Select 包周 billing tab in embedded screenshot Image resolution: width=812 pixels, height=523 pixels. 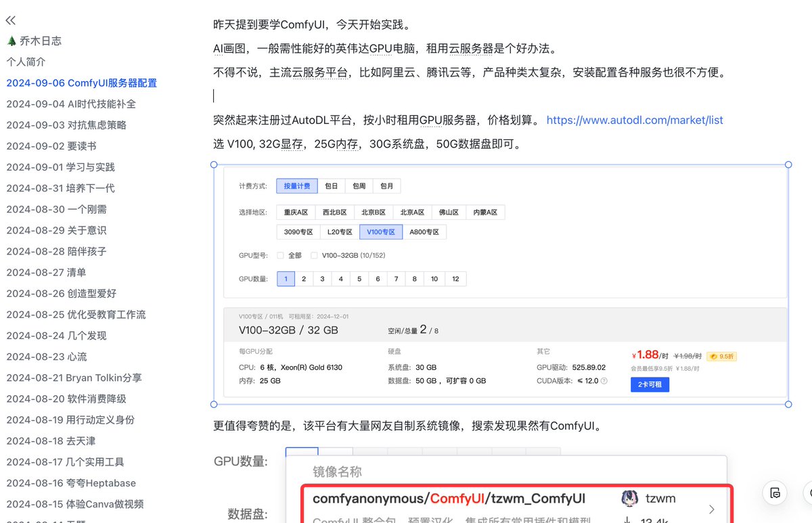pyautogui.click(x=359, y=185)
